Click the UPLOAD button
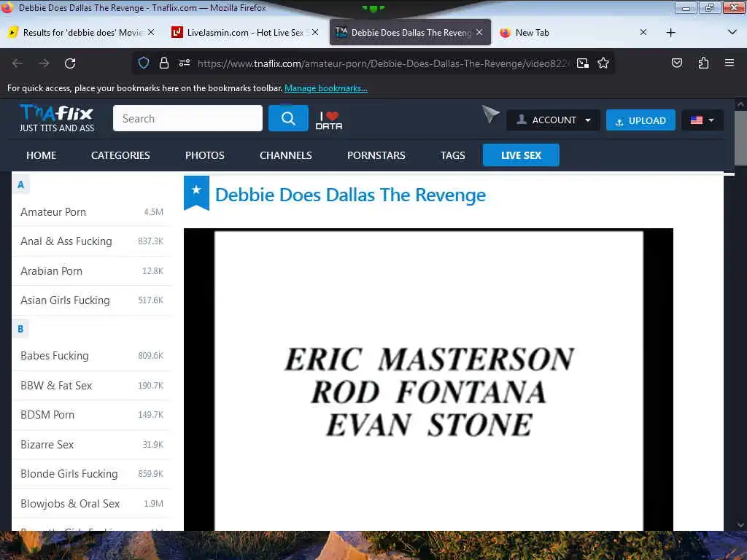 click(640, 120)
